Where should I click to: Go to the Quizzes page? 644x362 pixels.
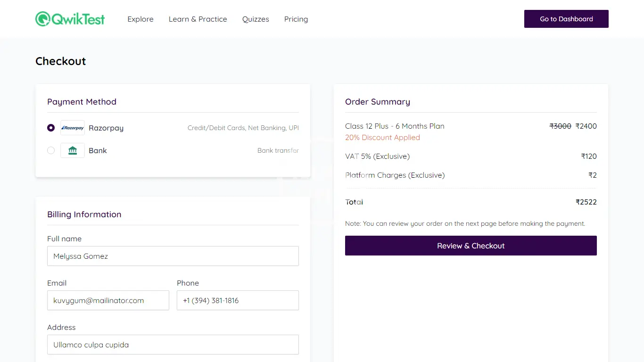(x=256, y=19)
